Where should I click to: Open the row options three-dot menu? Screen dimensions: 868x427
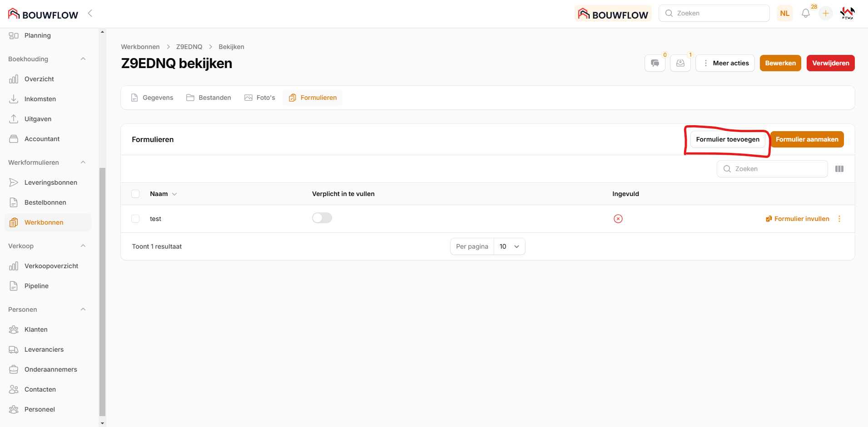[x=839, y=219]
